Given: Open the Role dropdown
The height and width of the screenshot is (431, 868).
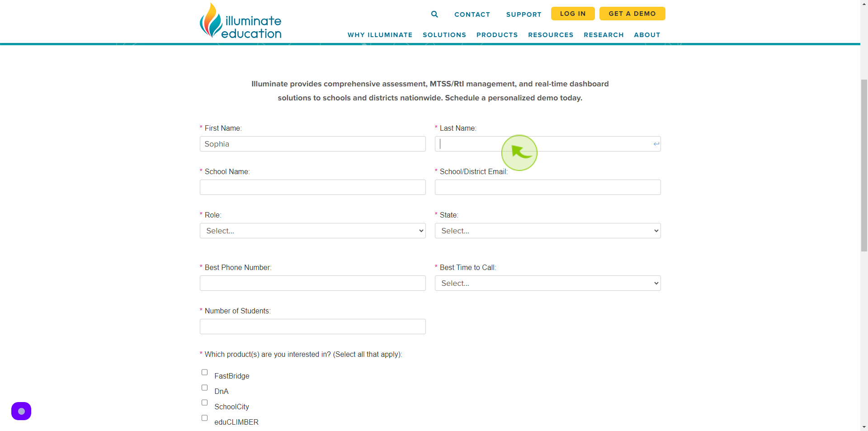Looking at the screenshot, I should (x=313, y=231).
